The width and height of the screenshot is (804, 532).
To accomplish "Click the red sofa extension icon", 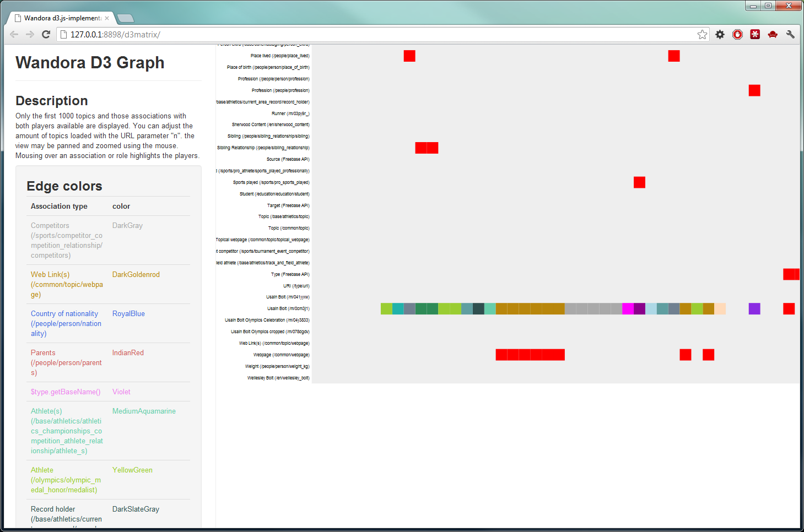I will [x=773, y=35].
